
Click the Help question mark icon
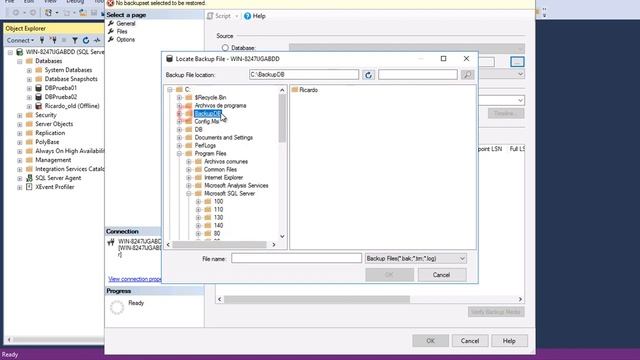point(247,16)
